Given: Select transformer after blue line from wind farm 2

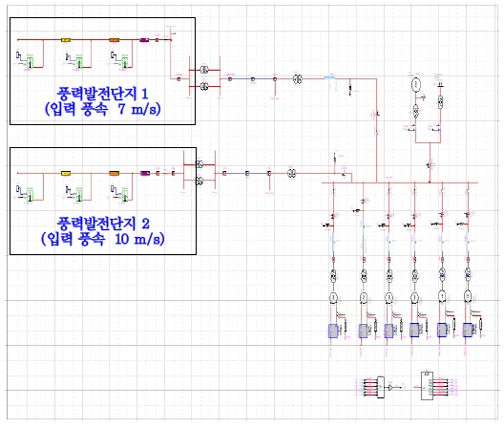Looking at the screenshot, I should pyautogui.click(x=292, y=174).
